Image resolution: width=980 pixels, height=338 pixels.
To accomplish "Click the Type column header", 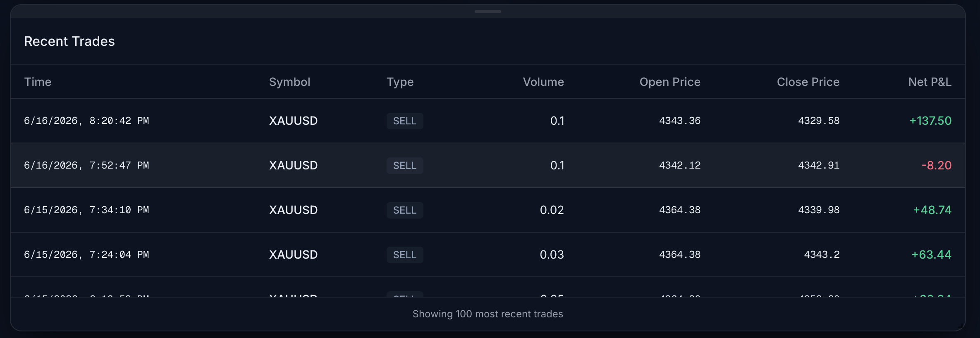I will pyautogui.click(x=400, y=82).
